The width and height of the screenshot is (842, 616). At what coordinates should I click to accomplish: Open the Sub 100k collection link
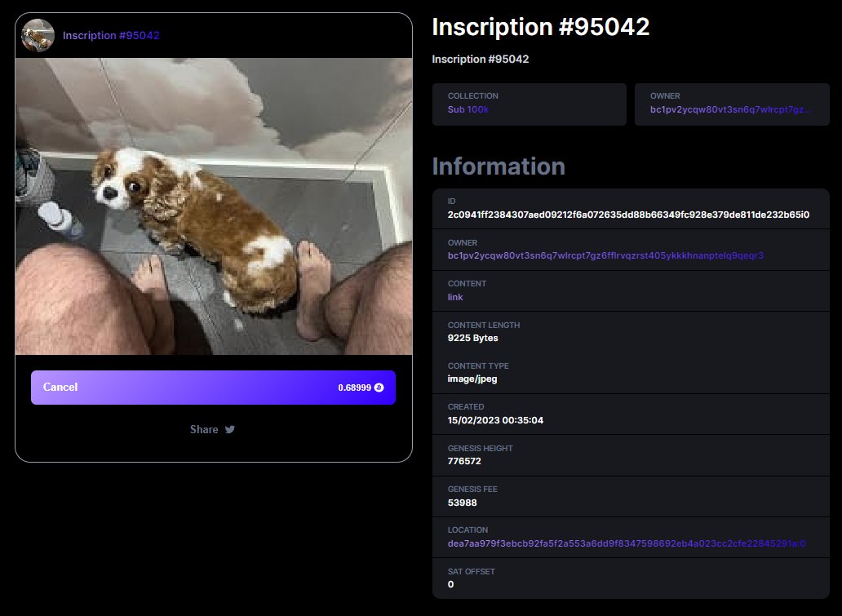(x=468, y=109)
